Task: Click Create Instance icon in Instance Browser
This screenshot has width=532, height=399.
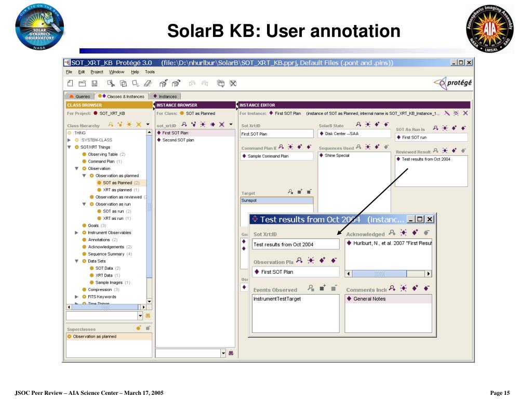Action: [x=203, y=125]
